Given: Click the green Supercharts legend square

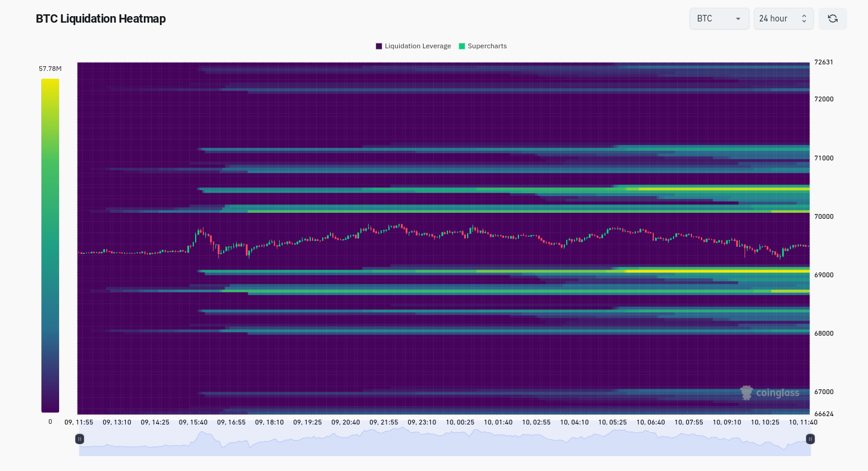Looking at the screenshot, I should click(x=462, y=46).
